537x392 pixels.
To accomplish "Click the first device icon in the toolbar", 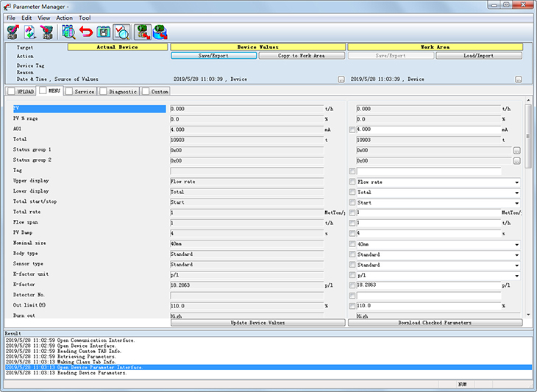I will point(13,32).
